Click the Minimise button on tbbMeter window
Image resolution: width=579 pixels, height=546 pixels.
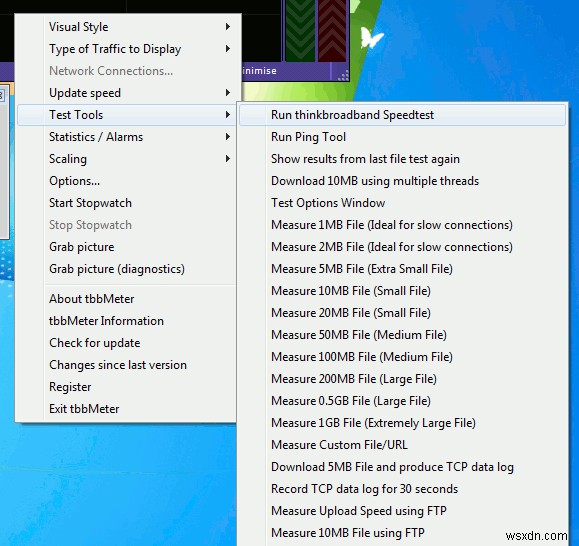tap(259, 71)
